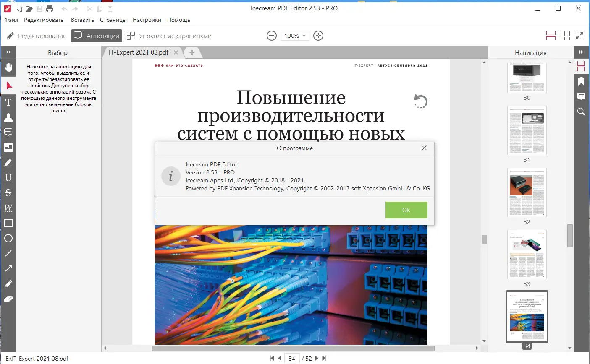This screenshot has width=590, height=364.
Task: Open page 31 thumbnail
Action: tap(527, 130)
